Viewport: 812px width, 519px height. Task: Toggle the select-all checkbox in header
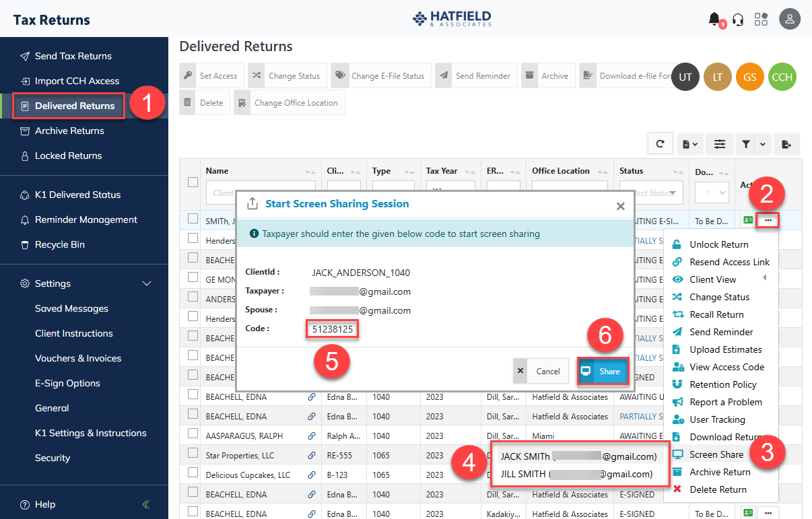pos(193,182)
